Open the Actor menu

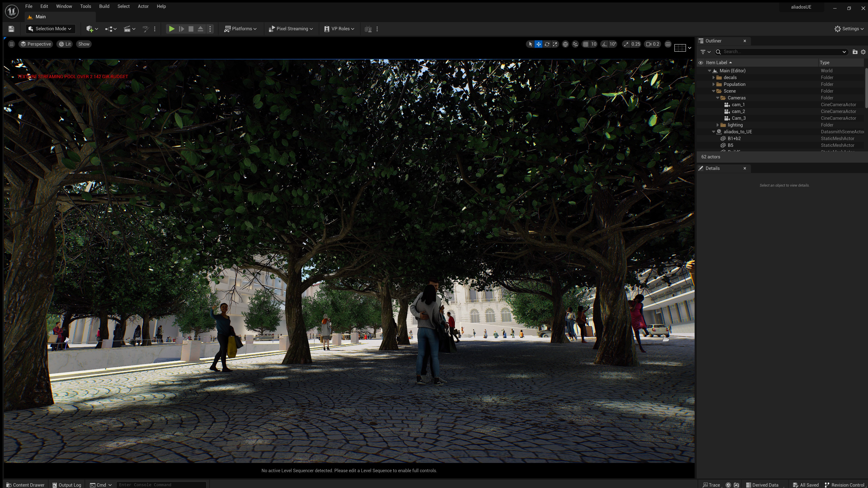pyautogui.click(x=143, y=6)
